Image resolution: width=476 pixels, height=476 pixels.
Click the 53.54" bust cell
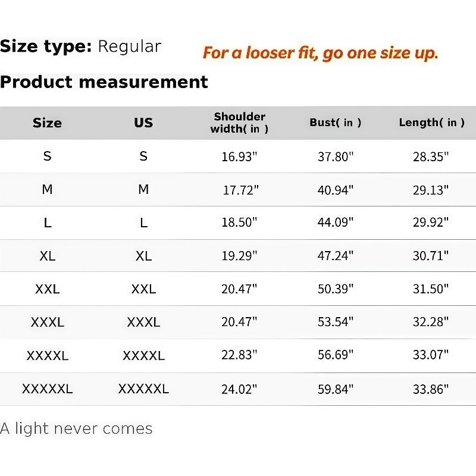pos(336,322)
